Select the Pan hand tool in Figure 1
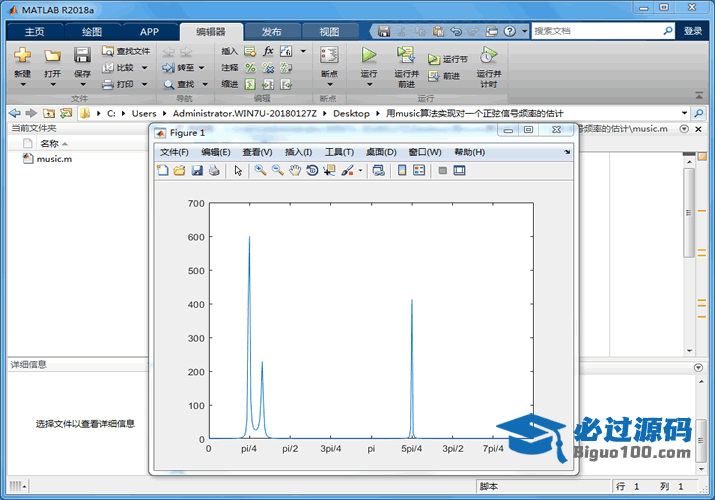The width and height of the screenshot is (715, 500). click(x=295, y=170)
